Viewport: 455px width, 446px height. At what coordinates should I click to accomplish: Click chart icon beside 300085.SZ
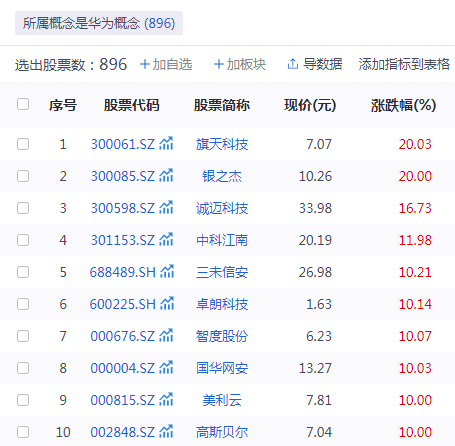coord(166,176)
